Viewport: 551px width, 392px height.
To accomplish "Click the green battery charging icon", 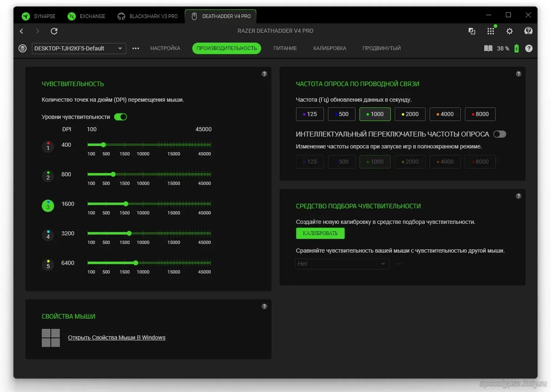I will point(517,48).
